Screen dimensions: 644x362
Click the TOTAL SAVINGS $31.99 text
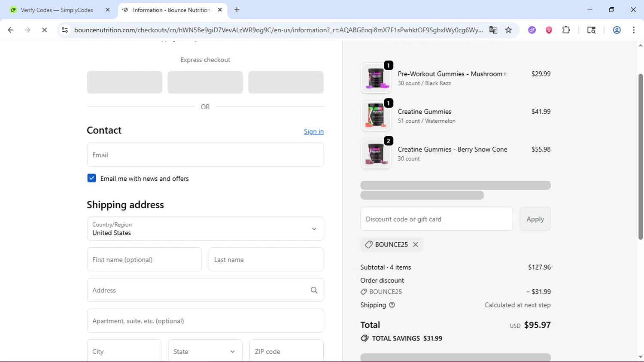click(407, 338)
